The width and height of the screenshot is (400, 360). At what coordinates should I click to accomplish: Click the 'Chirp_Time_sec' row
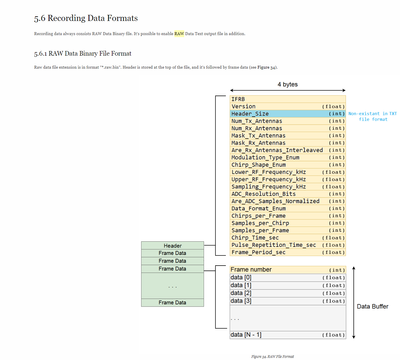(x=288, y=238)
